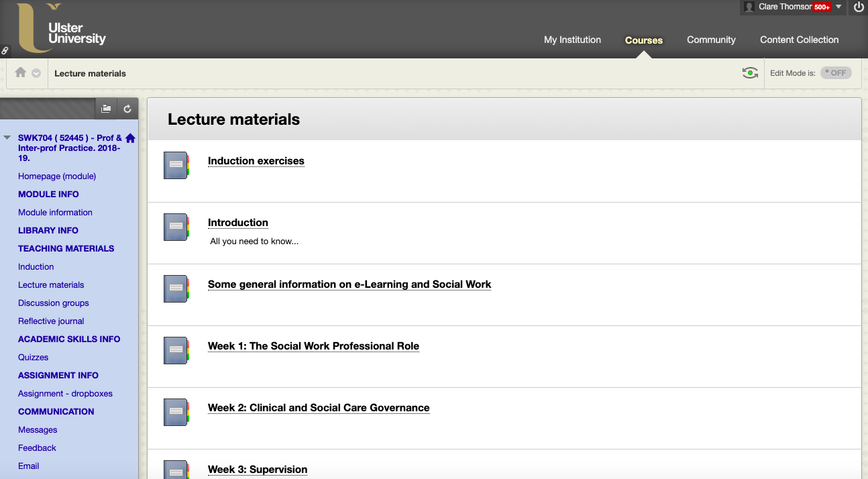Click the 'All you need to know...' description
868x479 pixels.
tap(254, 242)
